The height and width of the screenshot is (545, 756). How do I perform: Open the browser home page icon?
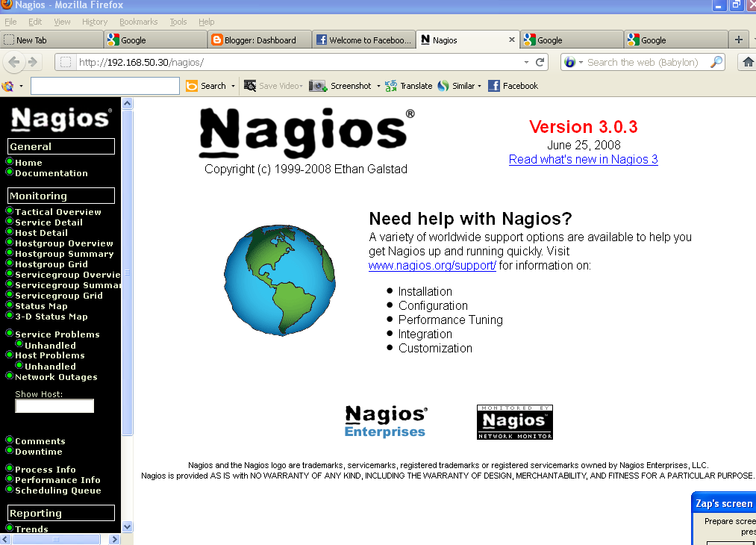747,62
